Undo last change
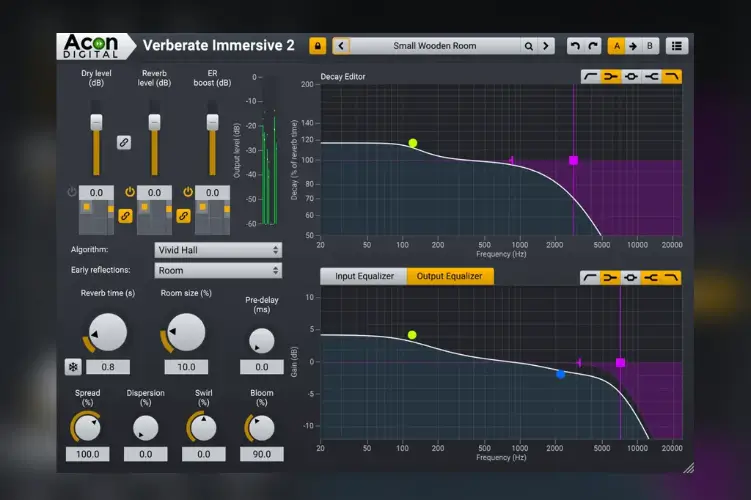 pyautogui.click(x=575, y=46)
